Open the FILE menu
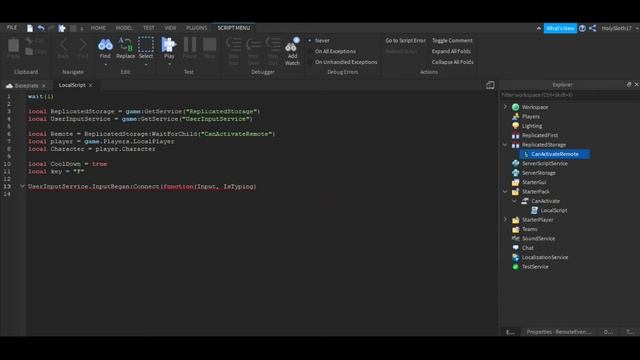The height and width of the screenshot is (360, 640). (11, 28)
